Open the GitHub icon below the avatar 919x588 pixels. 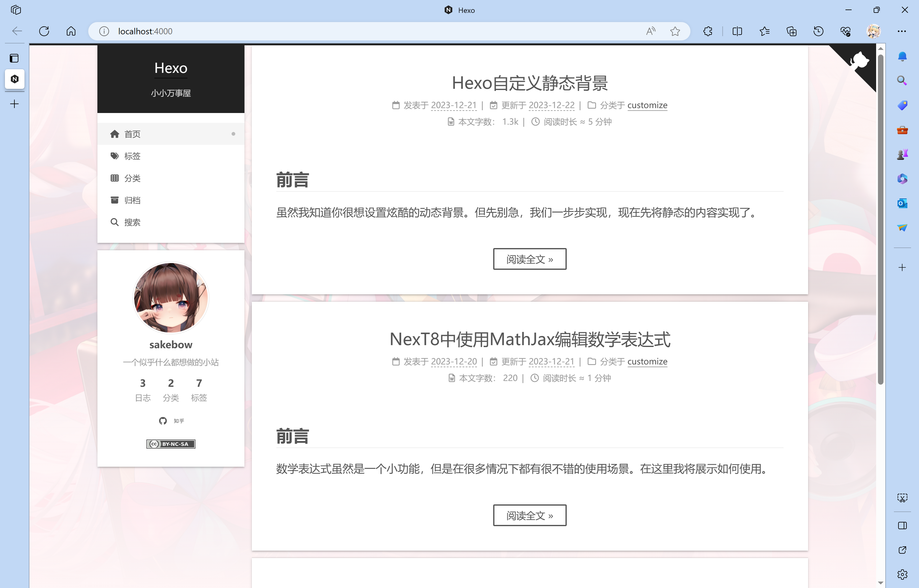point(163,421)
